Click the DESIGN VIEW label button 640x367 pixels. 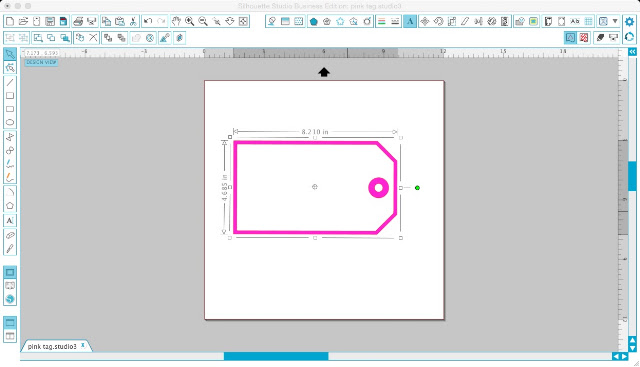click(x=41, y=62)
